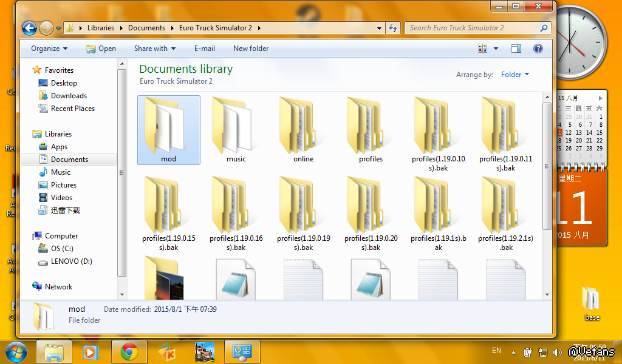Open the change view options dropdown arrow

point(496,49)
